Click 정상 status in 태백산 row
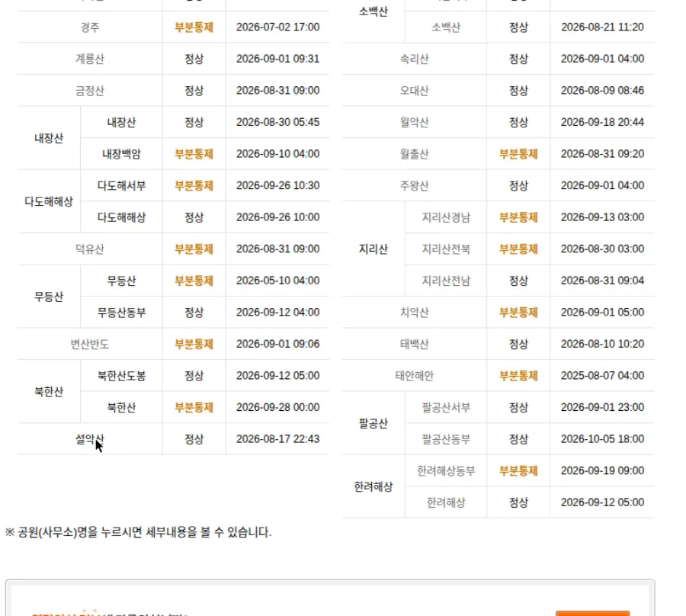The width and height of the screenshot is (686, 616). tap(518, 345)
